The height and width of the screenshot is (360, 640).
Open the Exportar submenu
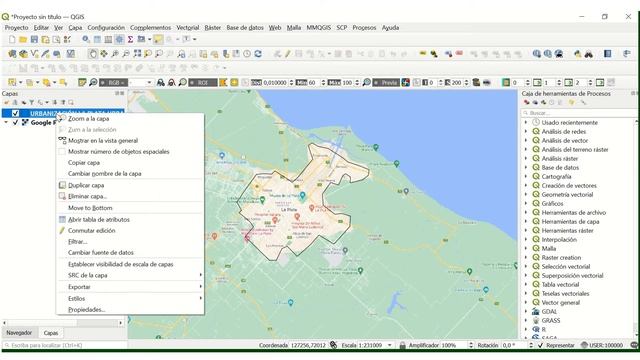[x=130, y=287]
